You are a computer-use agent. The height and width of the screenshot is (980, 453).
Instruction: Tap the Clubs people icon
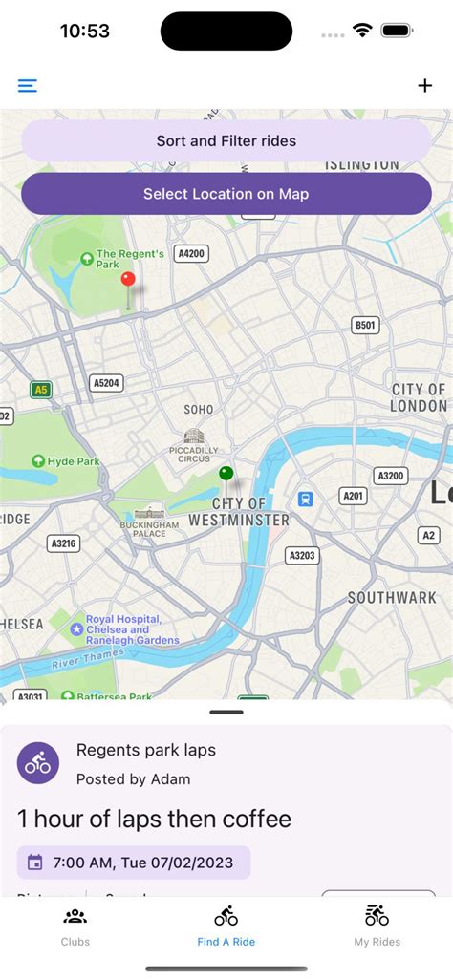(75, 917)
